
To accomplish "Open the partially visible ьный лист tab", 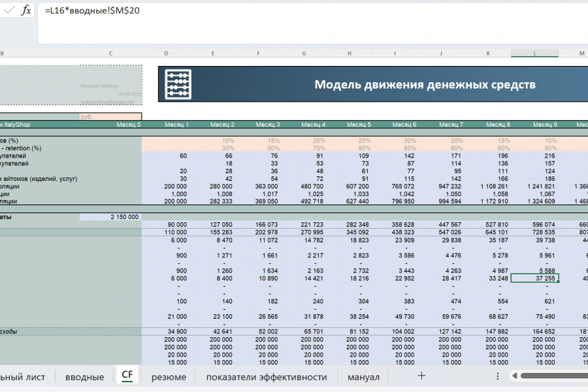I will tap(22, 377).
